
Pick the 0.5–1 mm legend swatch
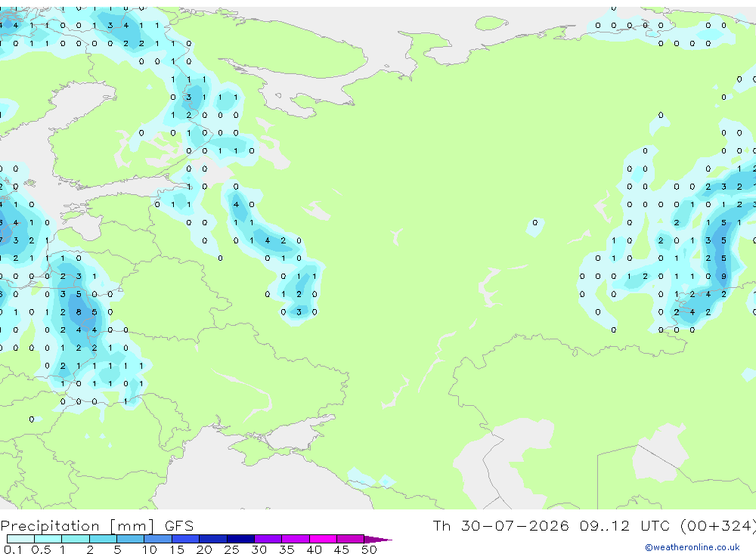(48, 539)
